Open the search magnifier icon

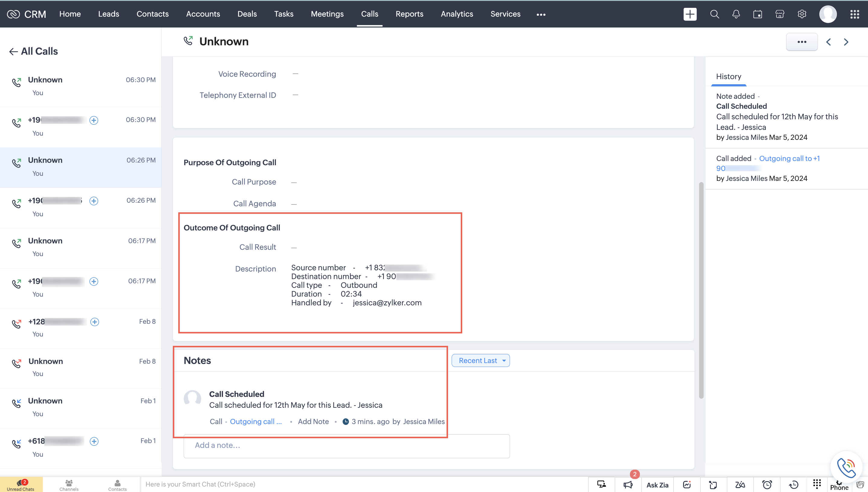point(714,14)
